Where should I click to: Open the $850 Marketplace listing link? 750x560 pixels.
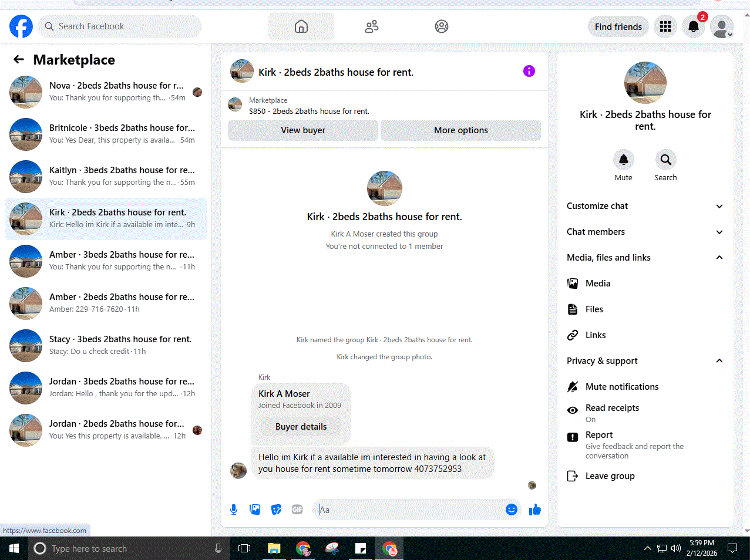tap(309, 111)
